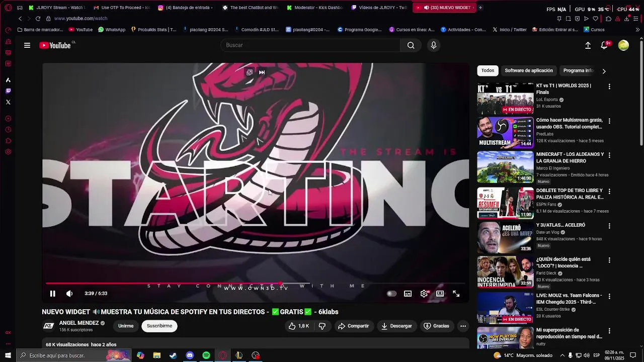The width and height of the screenshot is (644, 362).
Task: Open the MINECRAFT granja de hierro thumbnail
Action: click(505, 167)
